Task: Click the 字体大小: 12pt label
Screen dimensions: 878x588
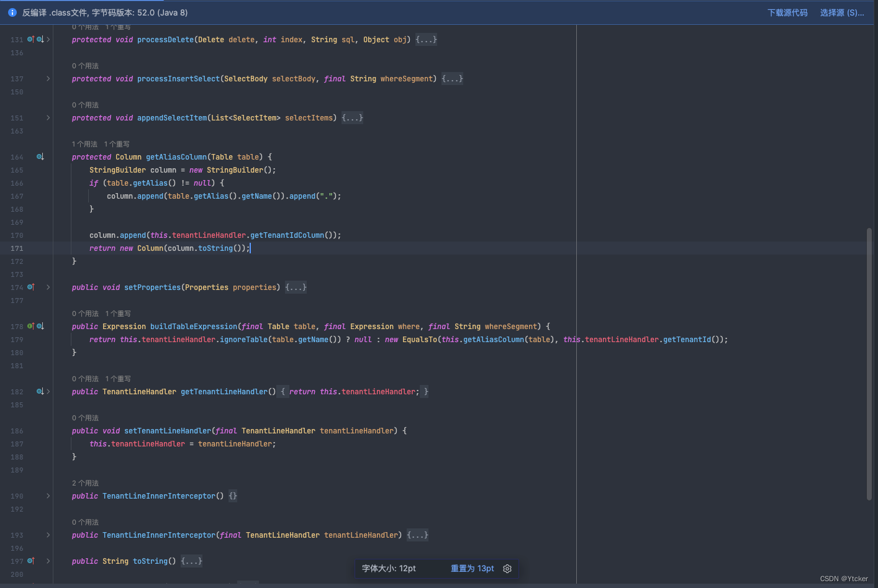Action: (x=389, y=569)
